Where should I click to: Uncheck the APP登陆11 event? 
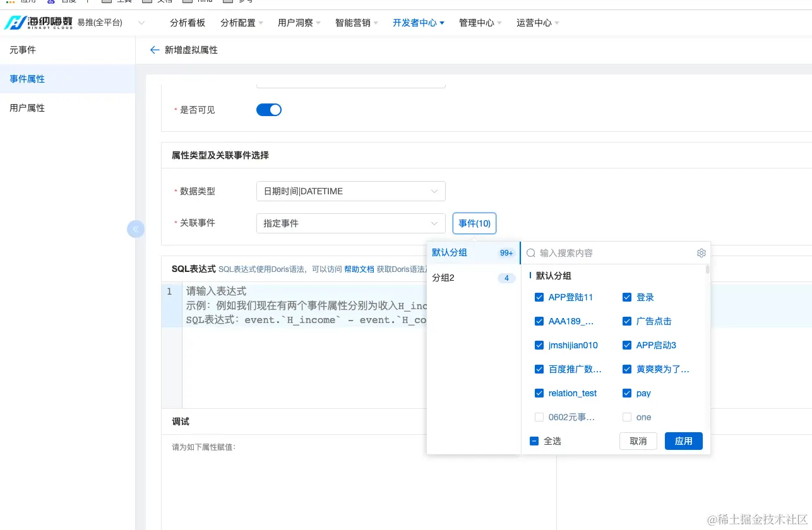pyautogui.click(x=539, y=297)
